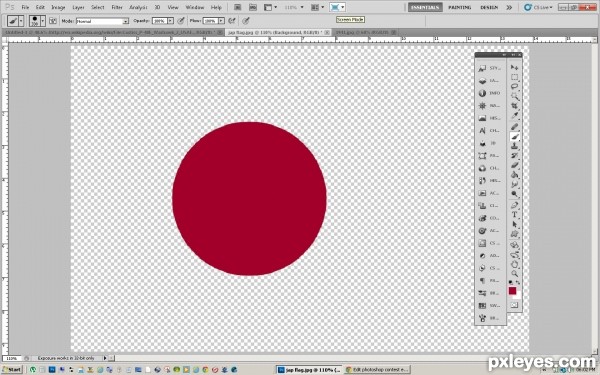Viewport: 600px width, 375px height.
Task: Select the Zoom tool in the toolbox
Action: click(x=514, y=274)
